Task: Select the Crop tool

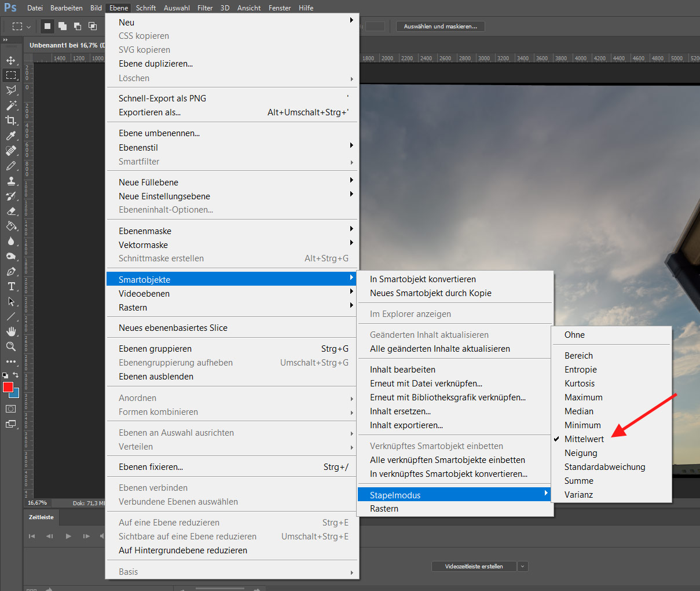Action: coord(11,120)
